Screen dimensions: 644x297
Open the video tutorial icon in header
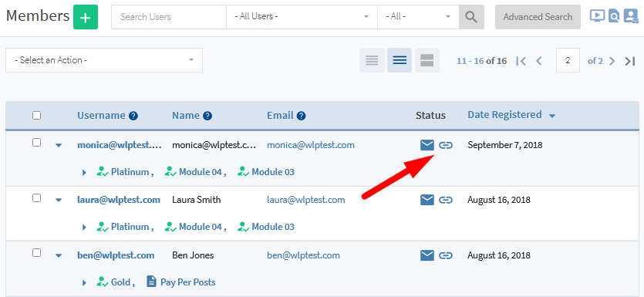[597, 16]
